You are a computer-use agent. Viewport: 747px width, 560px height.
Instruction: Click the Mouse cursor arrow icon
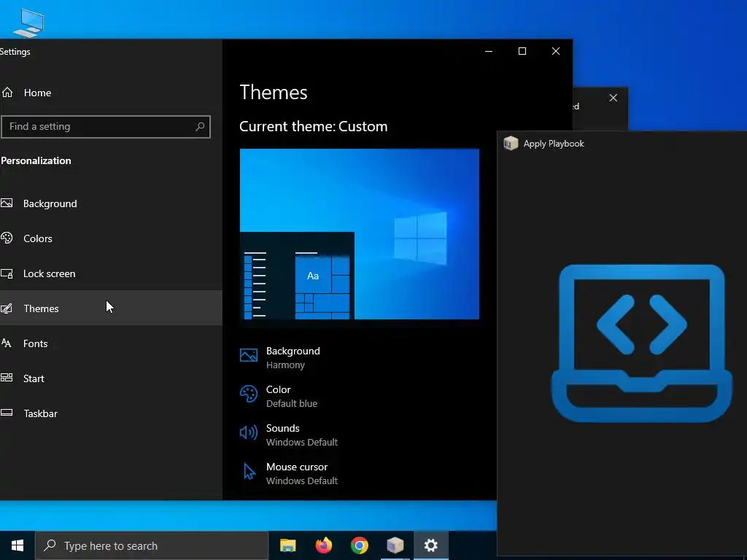pyautogui.click(x=249, y=472)
